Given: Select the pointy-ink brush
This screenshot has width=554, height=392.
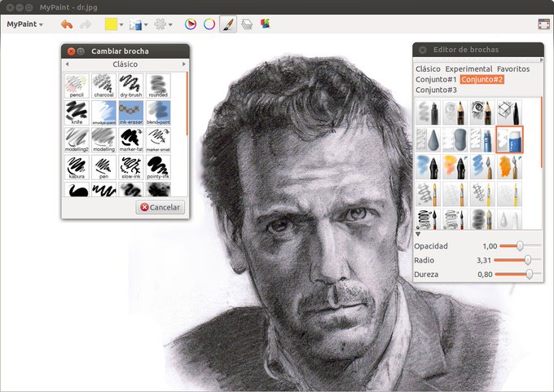Looking at the screenshot, I should [158, 167].
